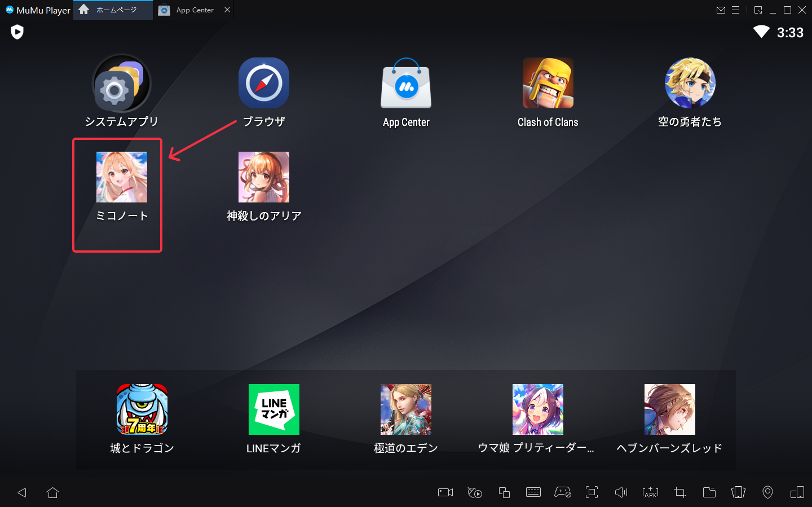Open ヘブンバーンズレッド recommended game
Screen dimensions: 812x507
tap(670, 409)
